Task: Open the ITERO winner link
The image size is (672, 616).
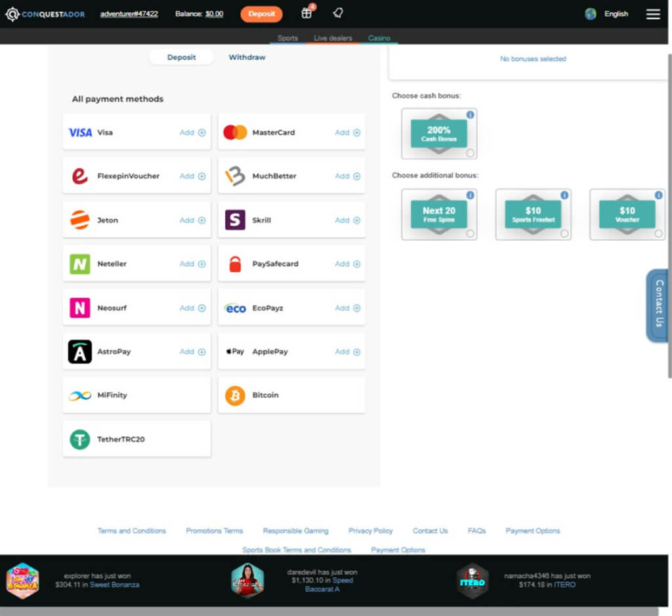Action: (x=564, y=585)
